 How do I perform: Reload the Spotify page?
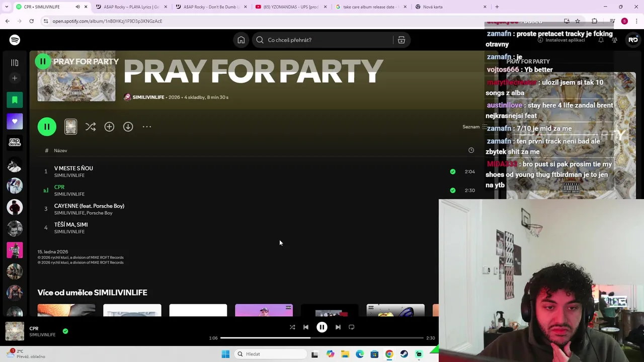(x=31, y=21)
